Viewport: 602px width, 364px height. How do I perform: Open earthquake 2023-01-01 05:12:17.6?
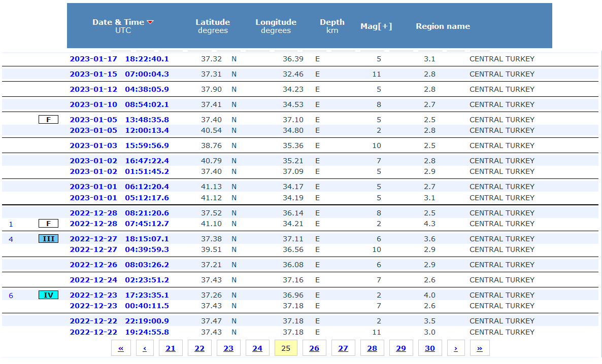pyautogui.click(x=119, y=198)
